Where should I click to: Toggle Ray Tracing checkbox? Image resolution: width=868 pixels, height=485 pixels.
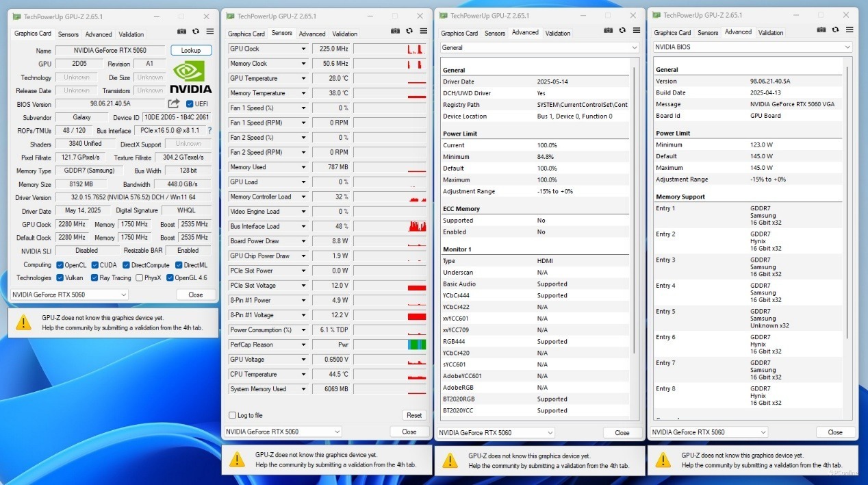coord(94,277)
